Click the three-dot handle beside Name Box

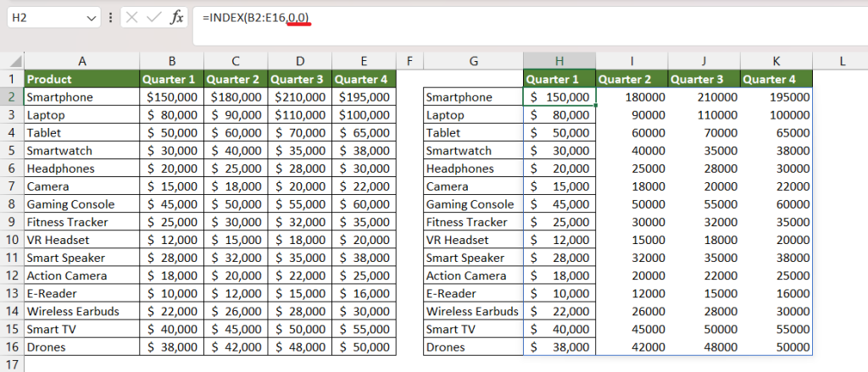click(x=111, y=18)
